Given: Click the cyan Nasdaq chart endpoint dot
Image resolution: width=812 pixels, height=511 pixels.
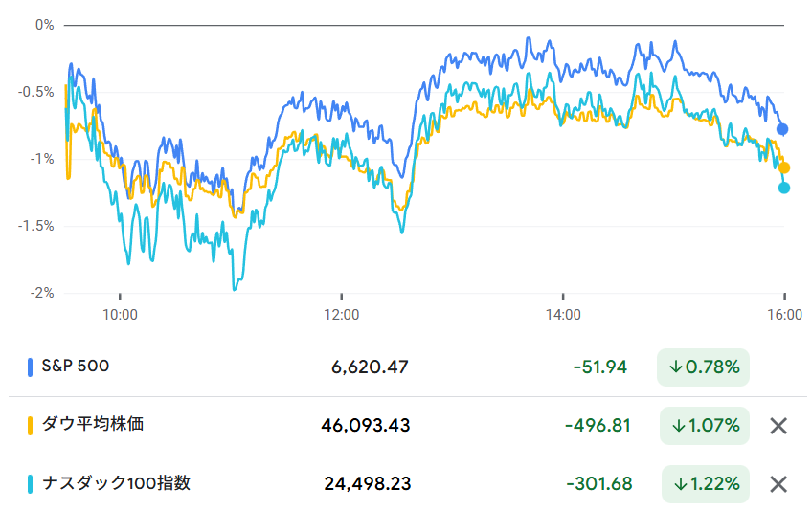Looking at the screenshot, I should [x=784, y=188].
